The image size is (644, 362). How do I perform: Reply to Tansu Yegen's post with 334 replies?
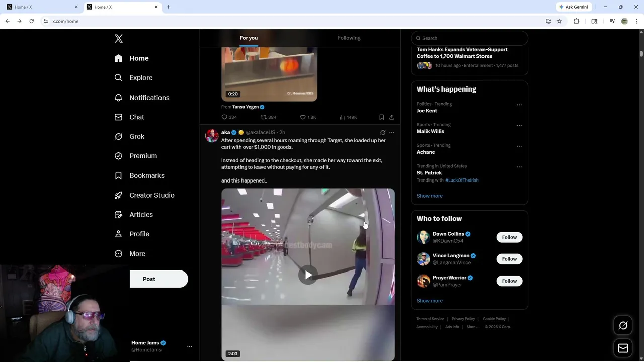229,117
